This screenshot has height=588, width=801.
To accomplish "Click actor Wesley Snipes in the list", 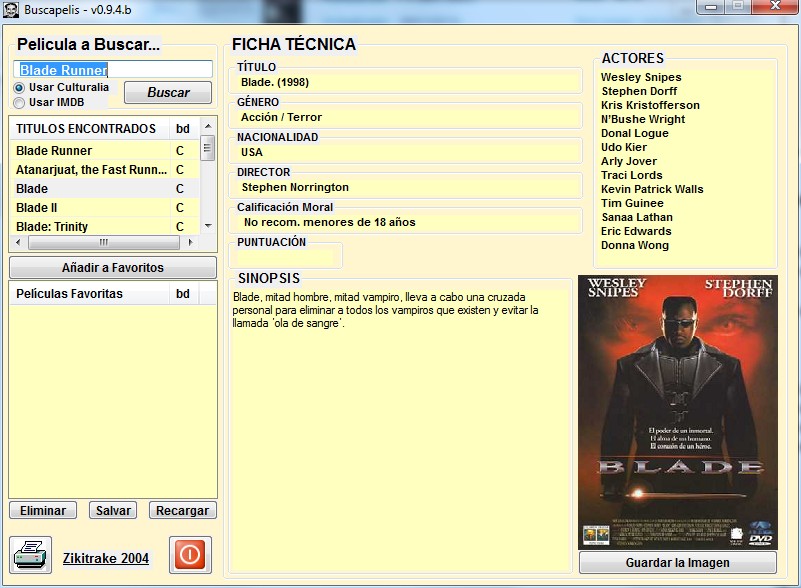I will pos(641,77).
